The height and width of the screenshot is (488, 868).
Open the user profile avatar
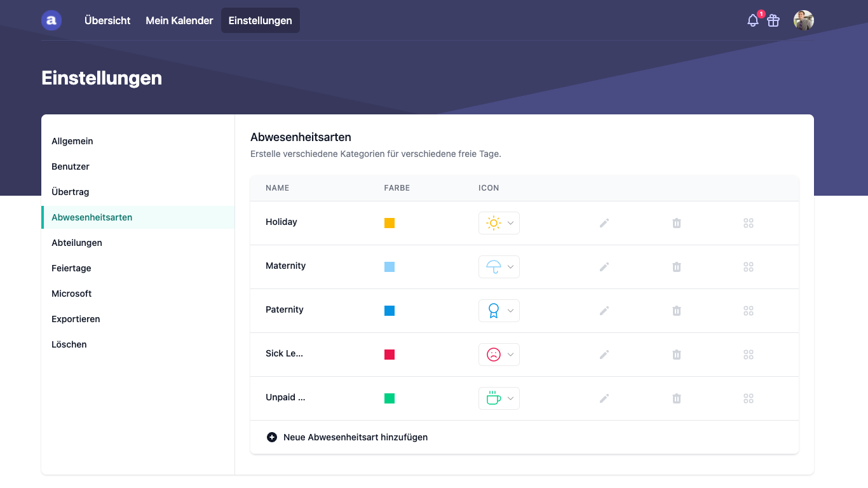click(x=804, y=20)
